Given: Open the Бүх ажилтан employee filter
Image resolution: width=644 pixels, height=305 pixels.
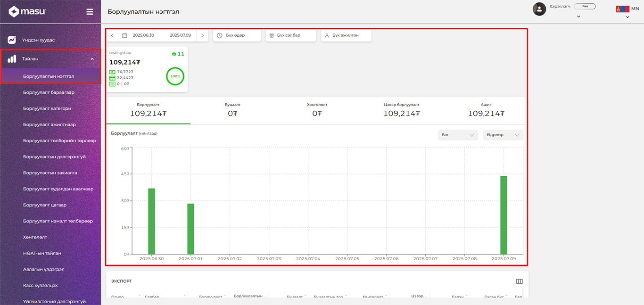Looking at the screenshot, I should pyautogui.click(x=346, y=35).
